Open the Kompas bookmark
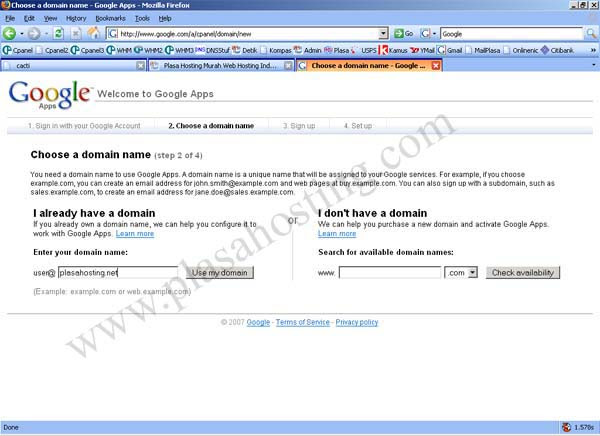This screenshot has width=600, height=436. click(x=276, y=50)
